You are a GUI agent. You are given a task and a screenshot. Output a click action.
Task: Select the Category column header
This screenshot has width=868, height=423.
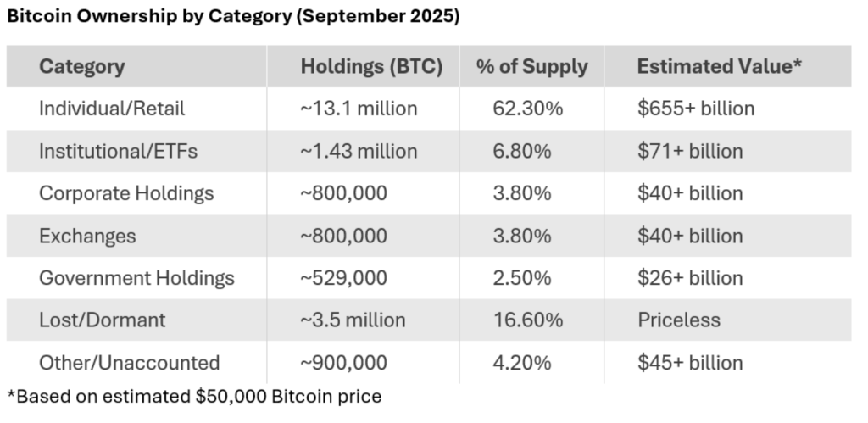pos(81,67)
